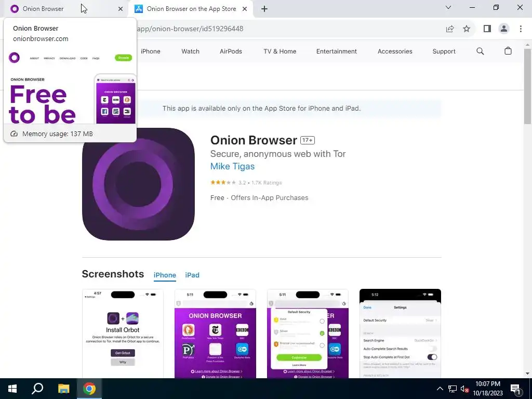The image size is (532, 399).
Task: Open the clock showing 10:07 PM
Action: 488,389
